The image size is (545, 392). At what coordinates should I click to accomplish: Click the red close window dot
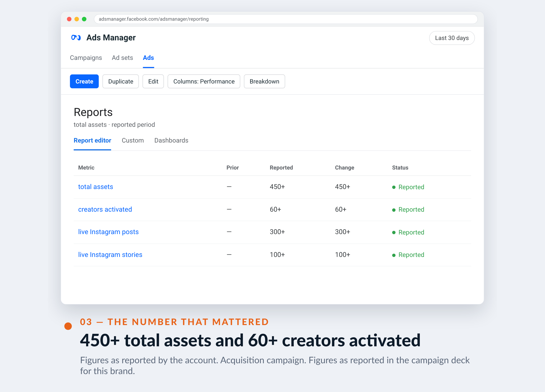tap(69, 19)
